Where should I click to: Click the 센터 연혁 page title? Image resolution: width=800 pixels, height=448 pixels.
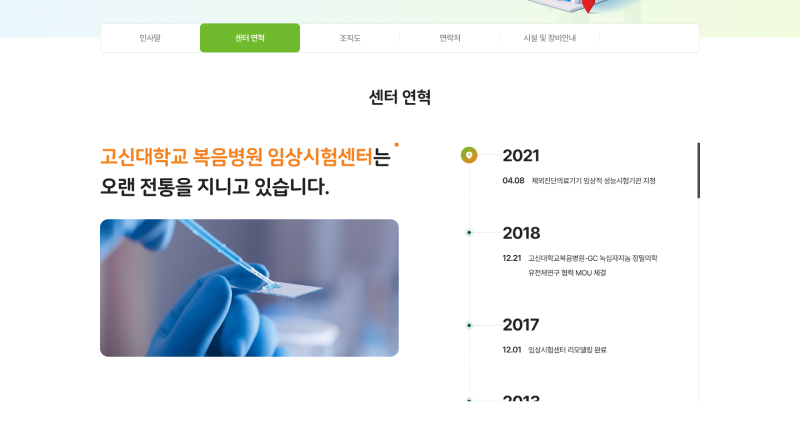click(400, 97)
